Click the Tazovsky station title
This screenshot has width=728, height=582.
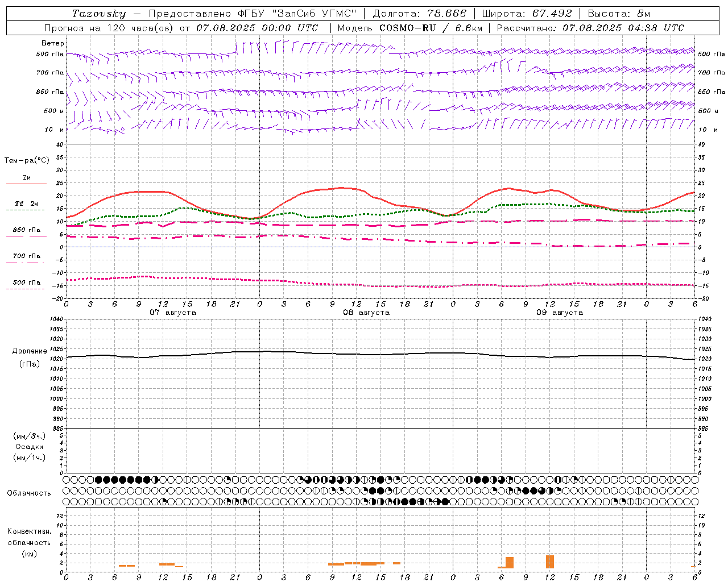pos(99,14)
